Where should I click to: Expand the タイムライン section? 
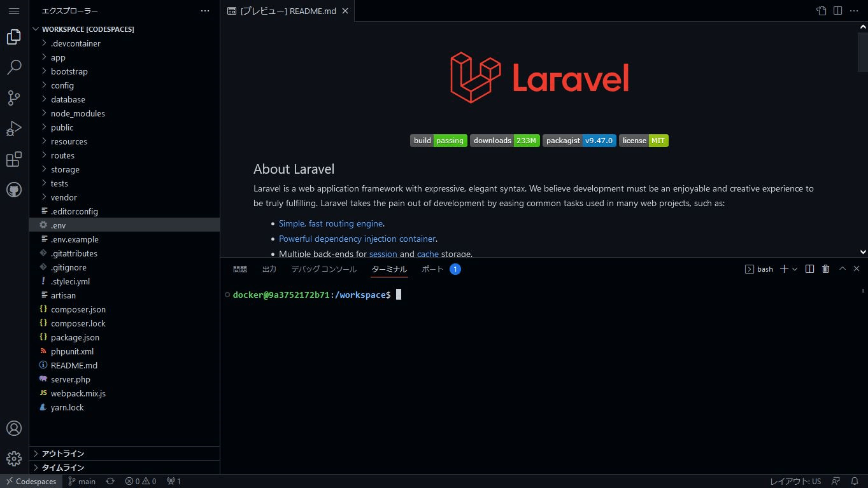[124, 468]
